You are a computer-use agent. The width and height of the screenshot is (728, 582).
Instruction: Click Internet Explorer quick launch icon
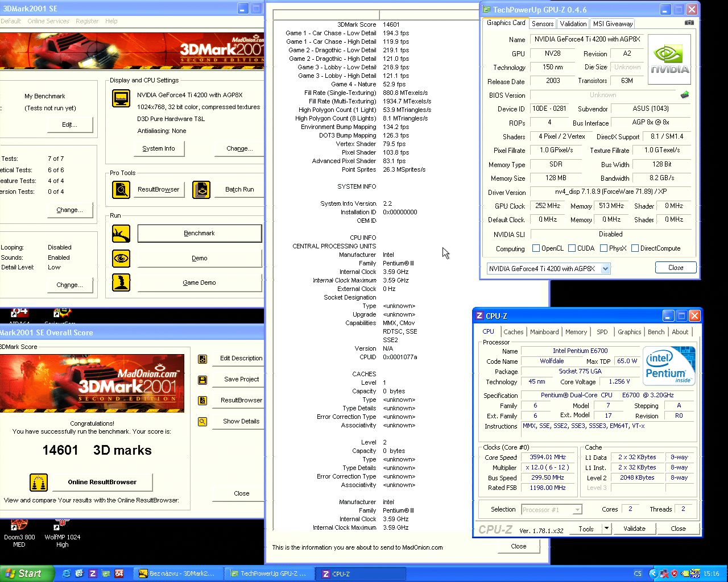tap(67, 573)
